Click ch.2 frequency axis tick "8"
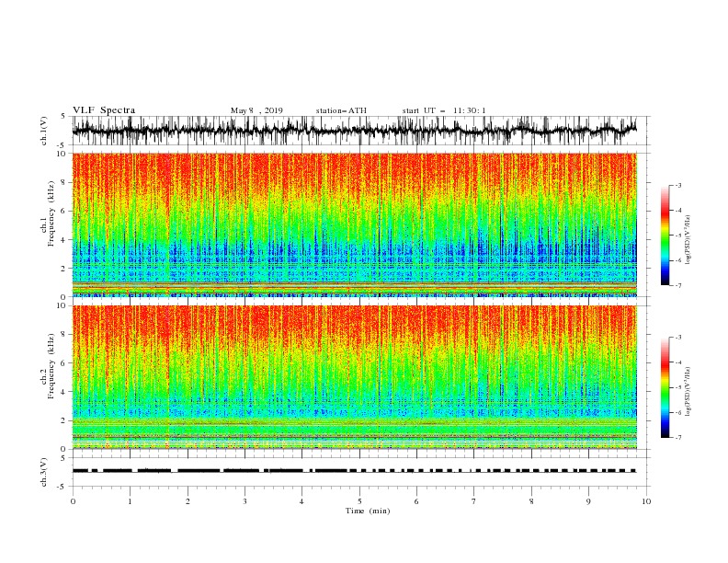This screenshot has height=563, width=728. [63, 335]
